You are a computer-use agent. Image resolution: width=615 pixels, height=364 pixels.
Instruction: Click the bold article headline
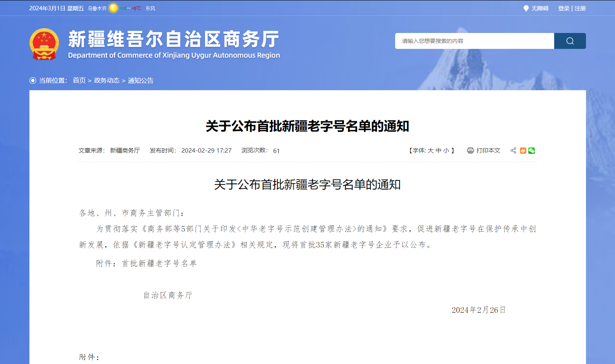click(307, 126)
